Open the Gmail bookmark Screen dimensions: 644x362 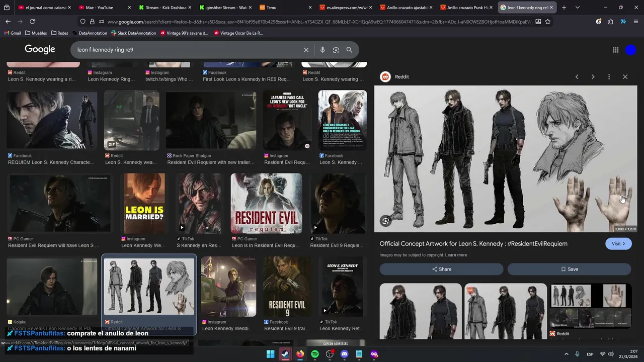pyautogui.click(x=13, y=33)
